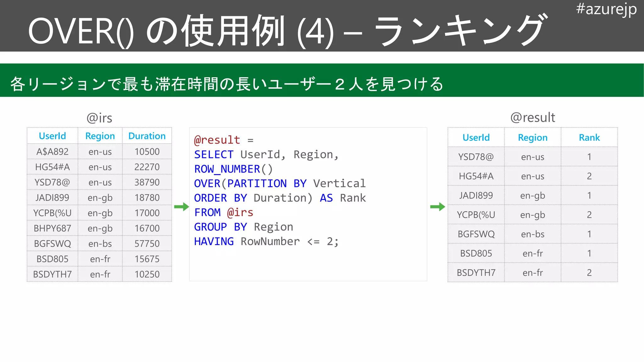
Task: Click the 'YCPB(%U' cell in the @irs table
Action: click(52, 213)
